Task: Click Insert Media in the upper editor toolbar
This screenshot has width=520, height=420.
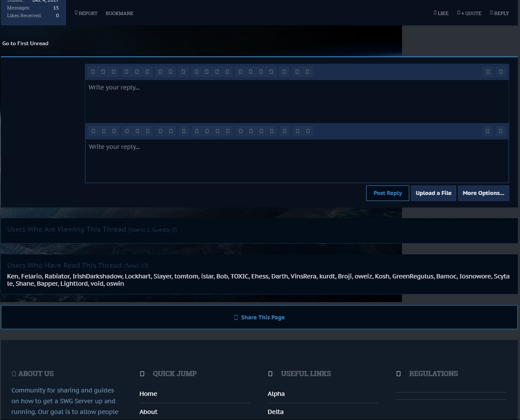Action: click(x=261, y=72)
